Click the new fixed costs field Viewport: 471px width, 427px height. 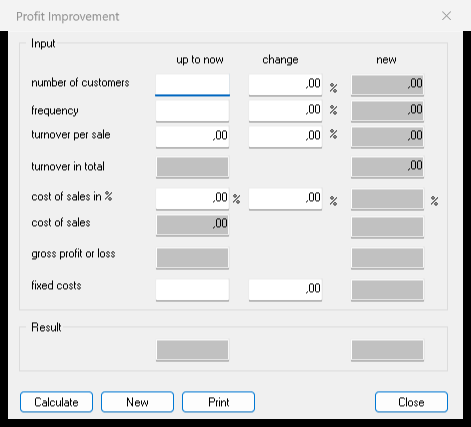[x=387, y=290]
